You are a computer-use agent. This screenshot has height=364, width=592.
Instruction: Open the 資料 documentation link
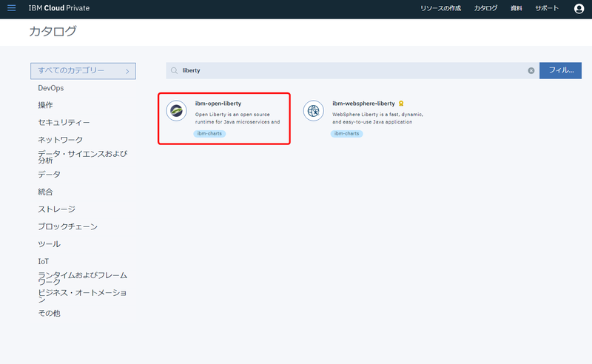click(516, 8)
